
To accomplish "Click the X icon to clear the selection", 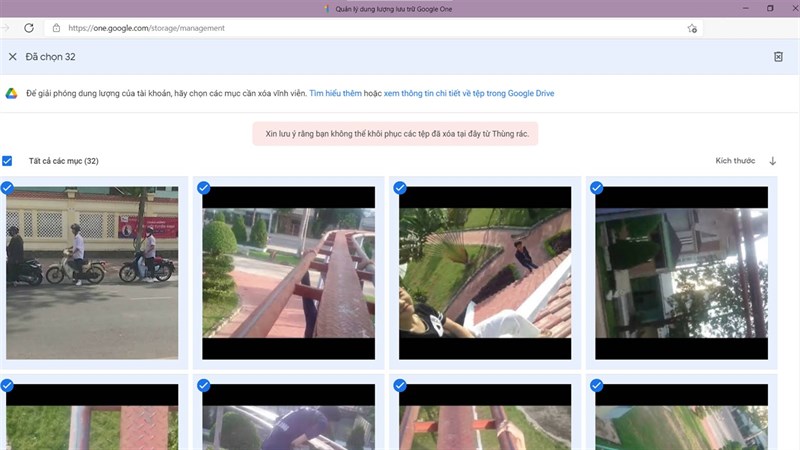I will coord(13,57).
